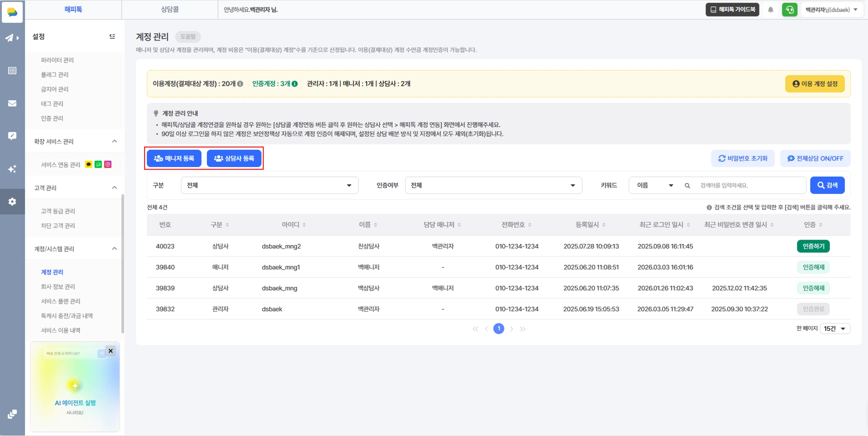Open 금지어 관리 in the settings menu
Viewport: 868px width, 436px height.
click(55, 89)
